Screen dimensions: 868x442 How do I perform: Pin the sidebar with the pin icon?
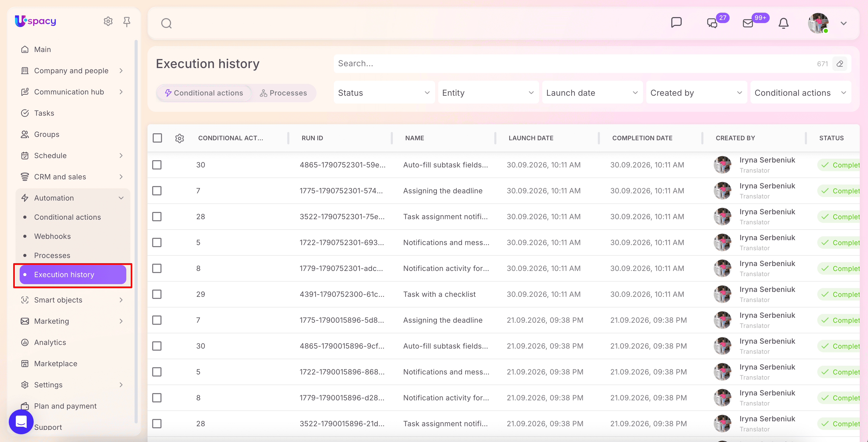(127, 21)
